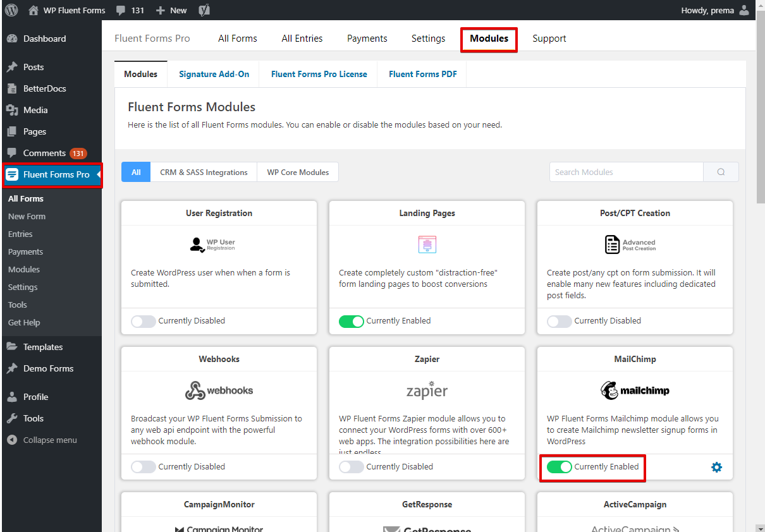Screen dimensions: 765x532
Task: Click the Posts pushpin icon
Action: coord(12,67)
